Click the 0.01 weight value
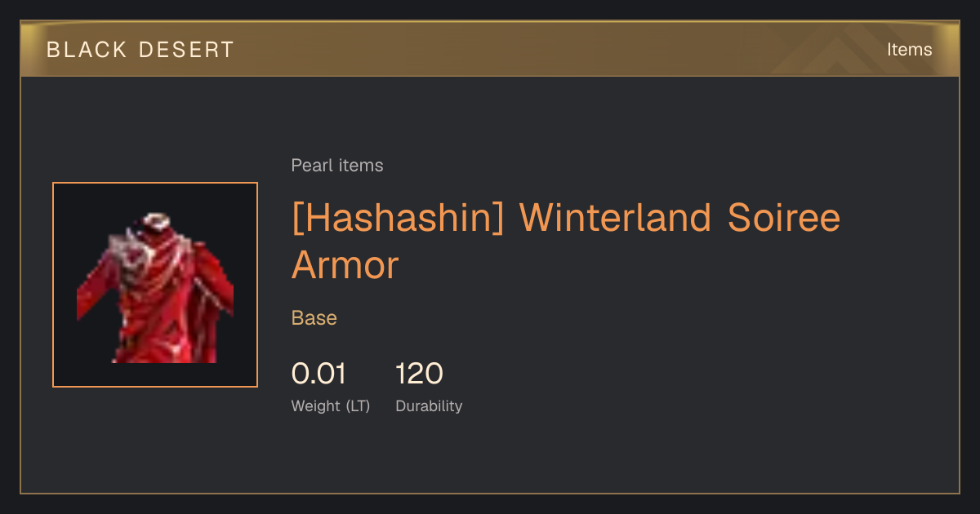Screen dimensions: 980x514 [318, 374]
